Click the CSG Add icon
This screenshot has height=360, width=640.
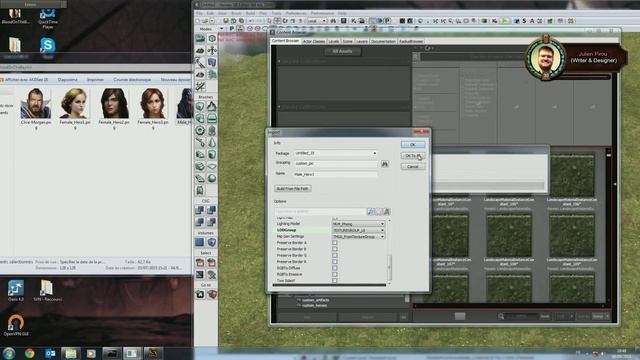point(200,210)
